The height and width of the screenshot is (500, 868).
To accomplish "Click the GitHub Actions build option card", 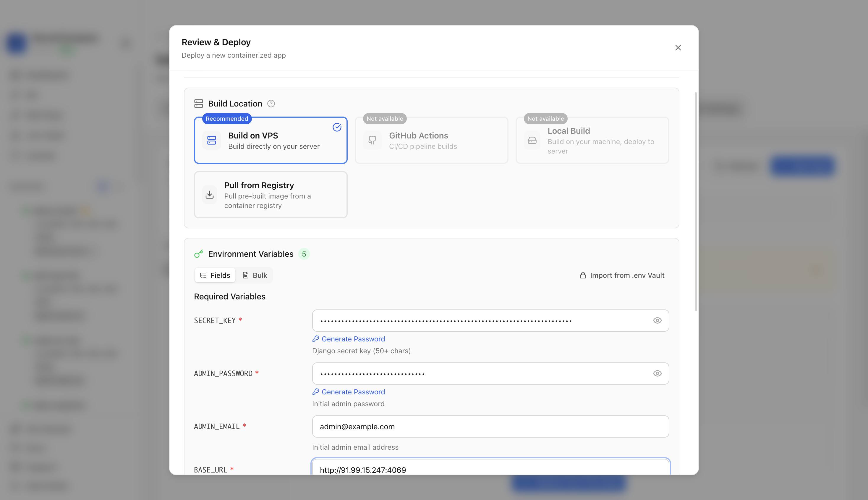I will point(431,141).
